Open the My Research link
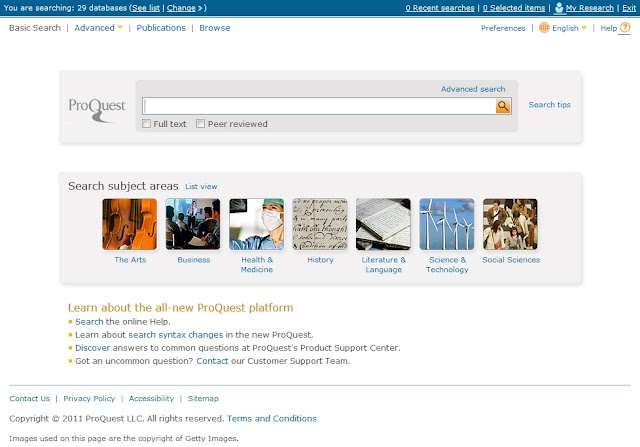The width and height of the screenshot is (640, 447). (x=589, y=8)
